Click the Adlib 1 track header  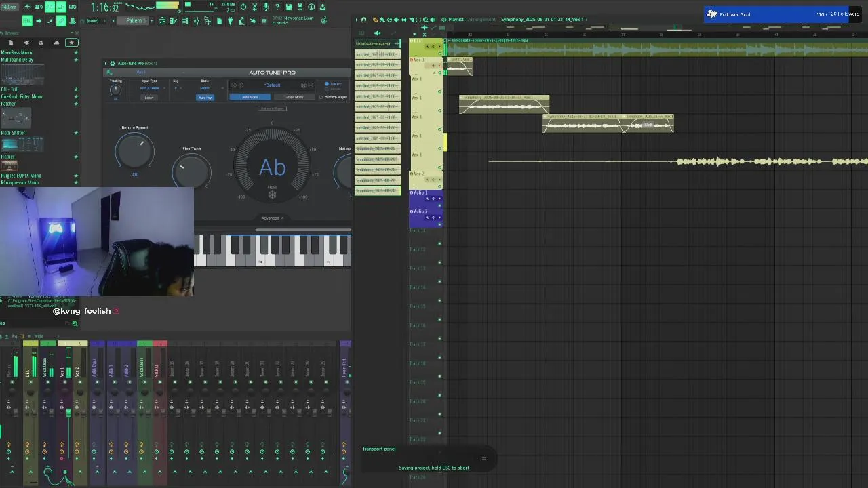[x=426, y=198]
